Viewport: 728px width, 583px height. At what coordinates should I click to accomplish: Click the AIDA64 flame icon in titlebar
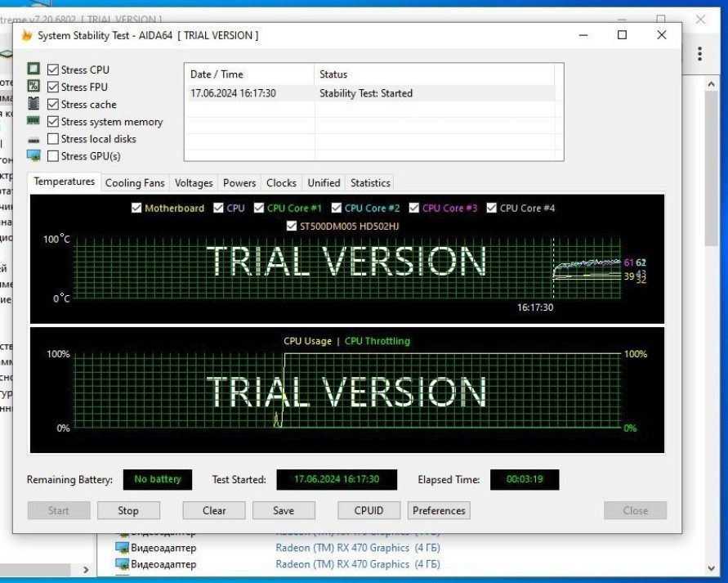click(x=27, y=35)
